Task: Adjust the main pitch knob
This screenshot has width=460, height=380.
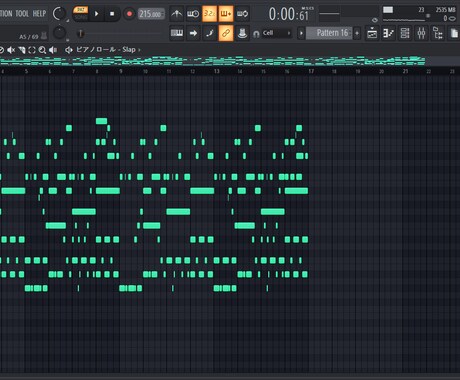Action: click(59, 33)
